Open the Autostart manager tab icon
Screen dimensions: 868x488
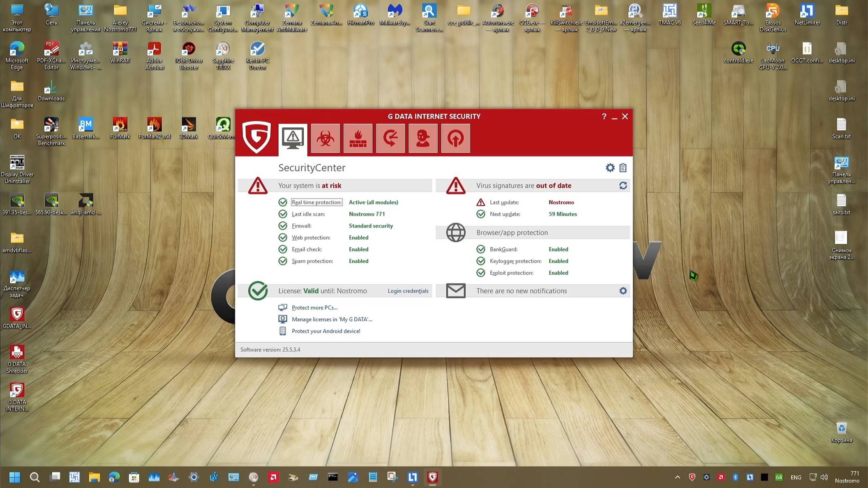click(455, 138)
